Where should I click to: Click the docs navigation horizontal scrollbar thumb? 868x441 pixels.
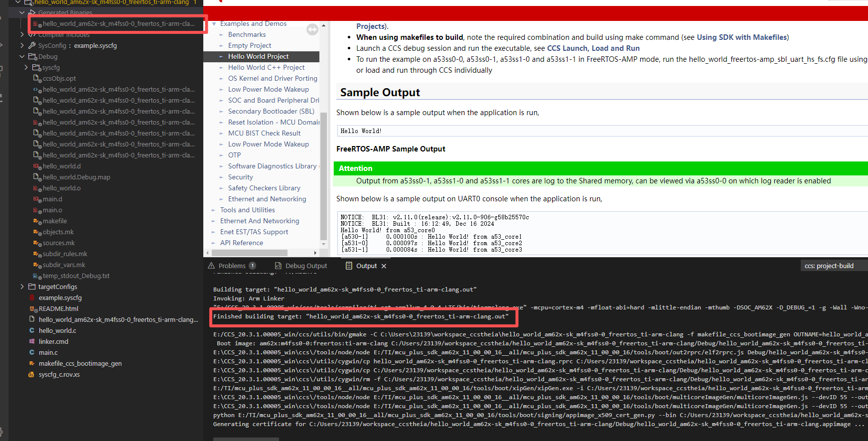pyautogui.click(x=250, y=253)
